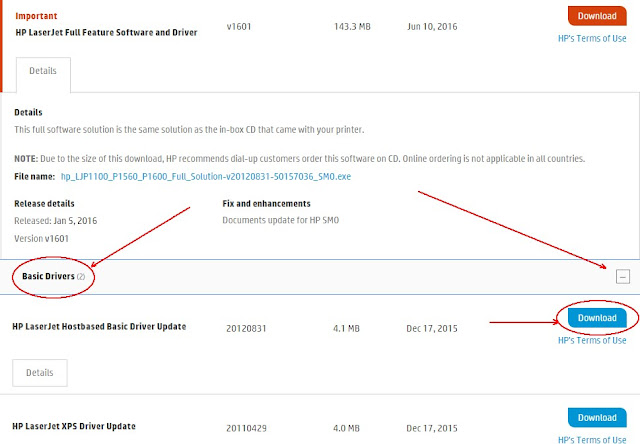Click Documents update for HP SMO text
The width and height of the screenshot is (640, 444).
(280, 220)
